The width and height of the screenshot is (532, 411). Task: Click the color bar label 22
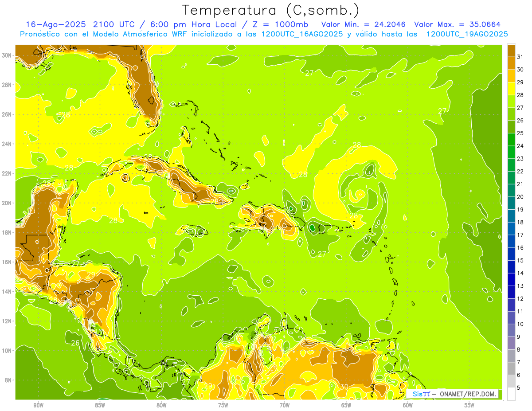tap(520, 171)
